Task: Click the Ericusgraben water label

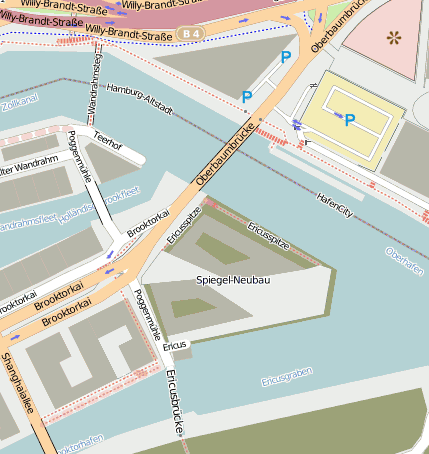Action: [x=287, y=377]
